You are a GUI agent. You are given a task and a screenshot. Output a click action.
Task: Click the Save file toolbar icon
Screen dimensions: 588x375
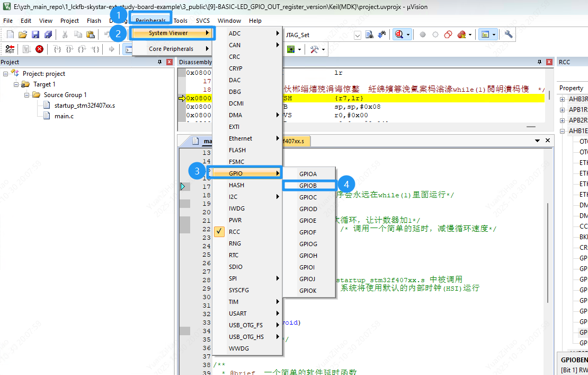pyautogui.click(x=35, y=34)
